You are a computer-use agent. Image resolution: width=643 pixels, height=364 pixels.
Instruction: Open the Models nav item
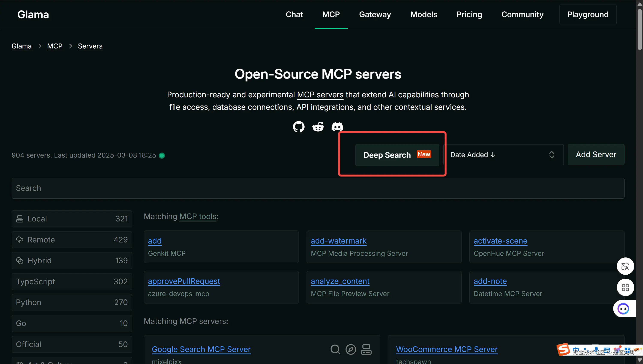[424, 15]
